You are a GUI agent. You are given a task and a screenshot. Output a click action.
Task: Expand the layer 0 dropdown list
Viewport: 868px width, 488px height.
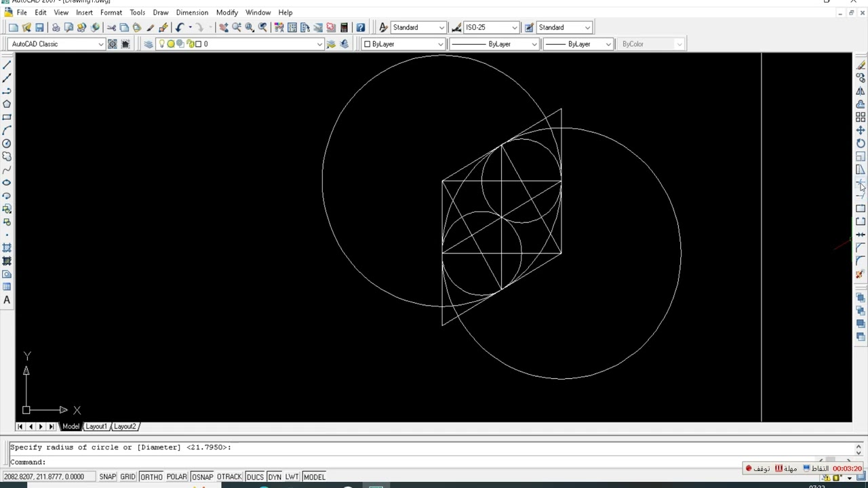pos(319,44)
